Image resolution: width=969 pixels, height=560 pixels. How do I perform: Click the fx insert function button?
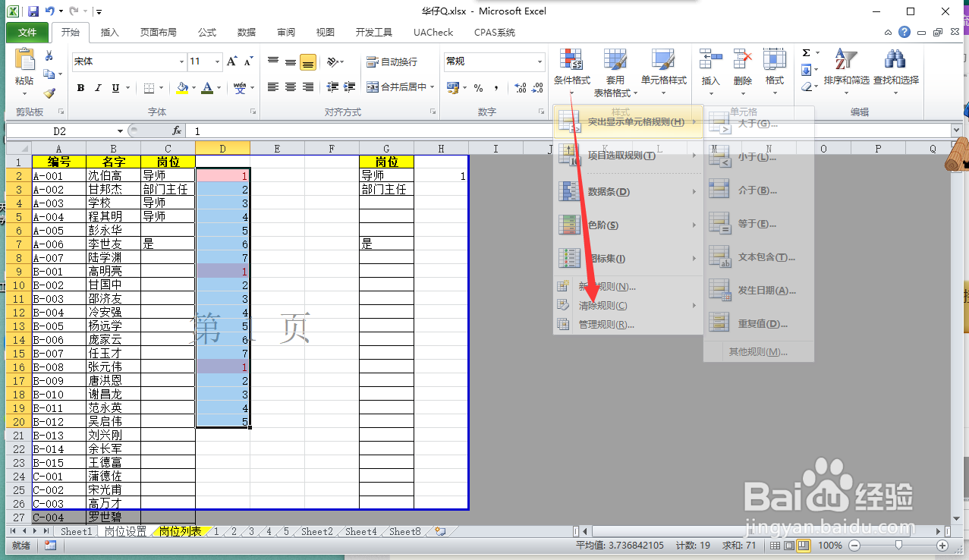click(x=177, y=131)
